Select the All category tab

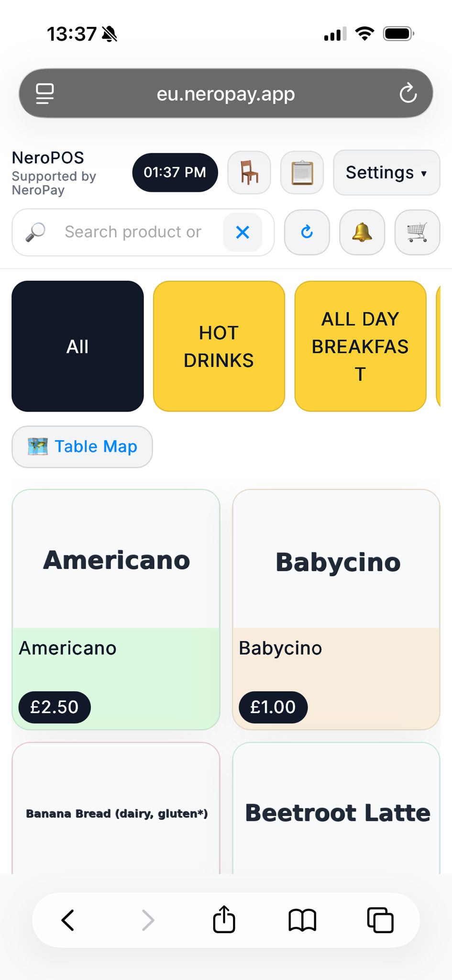point(77,346)
